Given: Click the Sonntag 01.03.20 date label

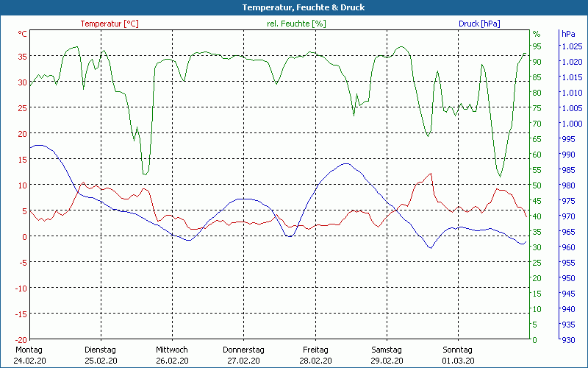Looking at the screenshot, I should (457, 355).
